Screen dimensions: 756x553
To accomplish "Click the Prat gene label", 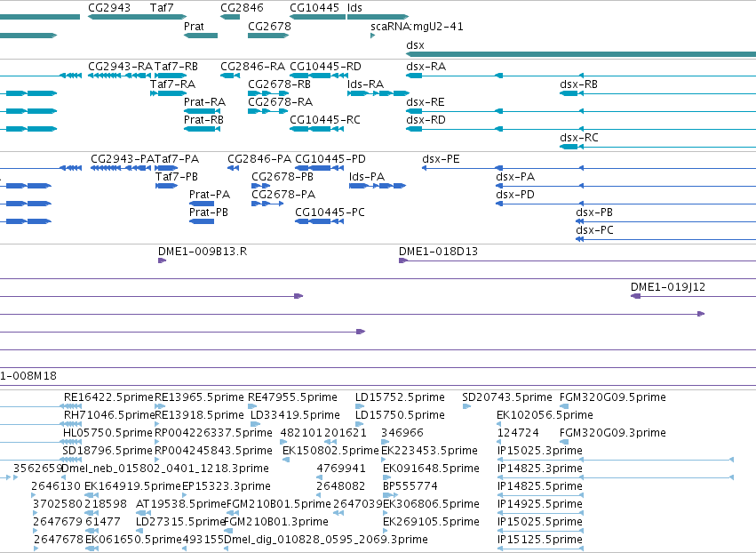I will (x=194, y=27).
